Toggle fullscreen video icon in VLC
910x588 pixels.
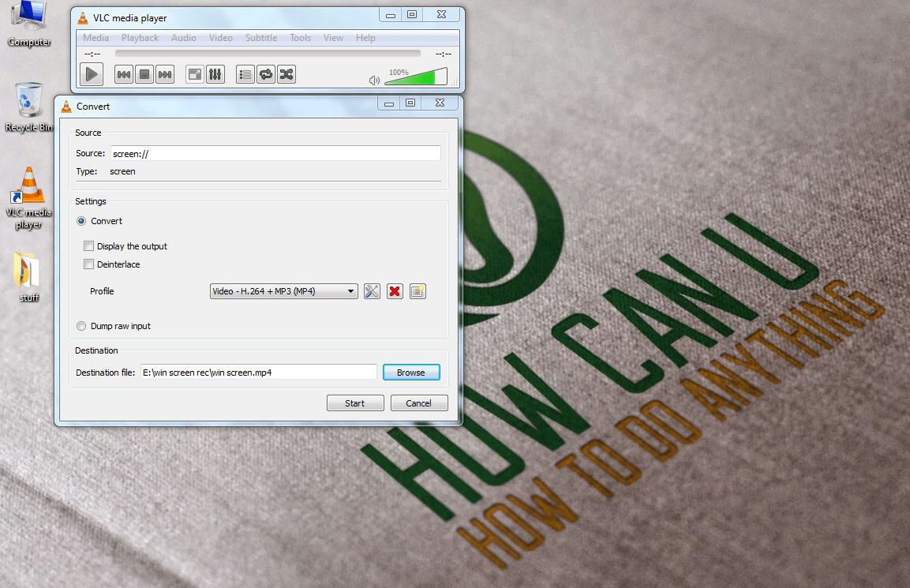[x=195, y=74]
